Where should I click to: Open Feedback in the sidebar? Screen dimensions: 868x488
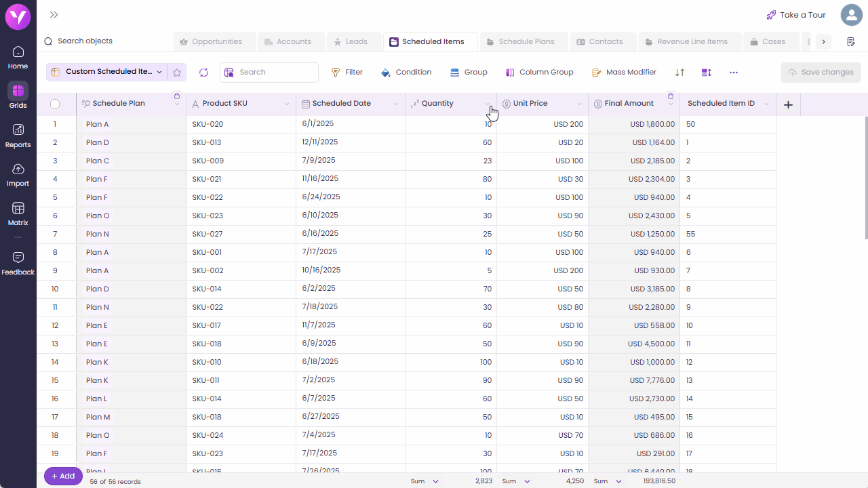click(x=18, y=264)
